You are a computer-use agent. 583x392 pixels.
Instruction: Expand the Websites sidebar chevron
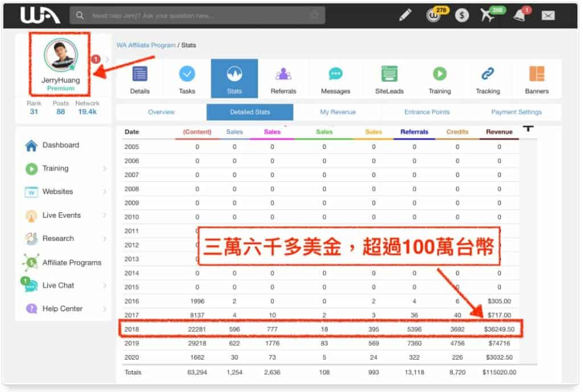[105, 192]
